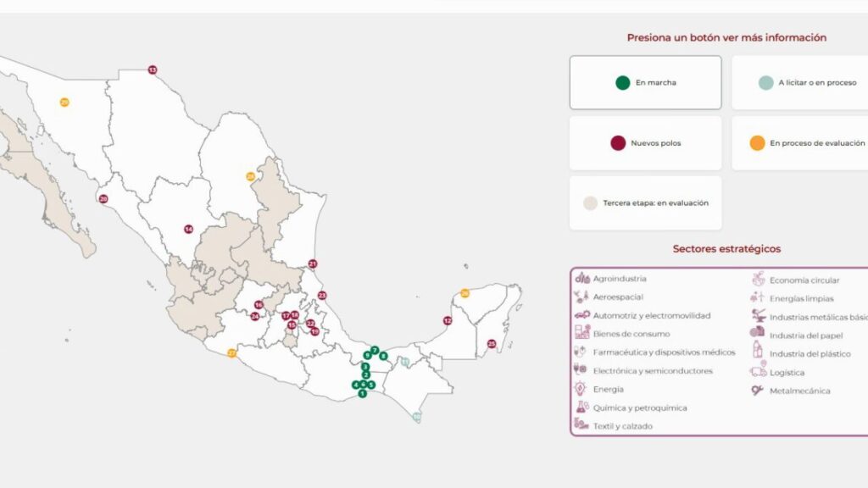Click the Economía circular icon
868x488 pixels.
tap(759, 279)
